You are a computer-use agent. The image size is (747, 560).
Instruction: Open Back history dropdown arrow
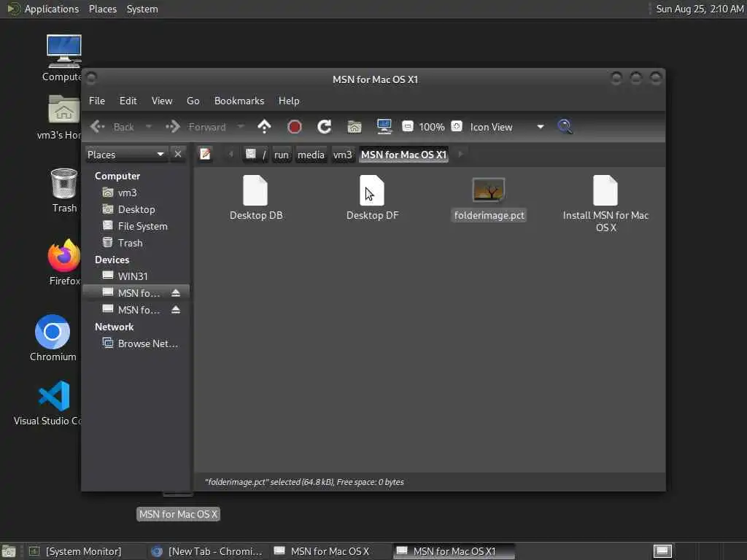(149, 127)
